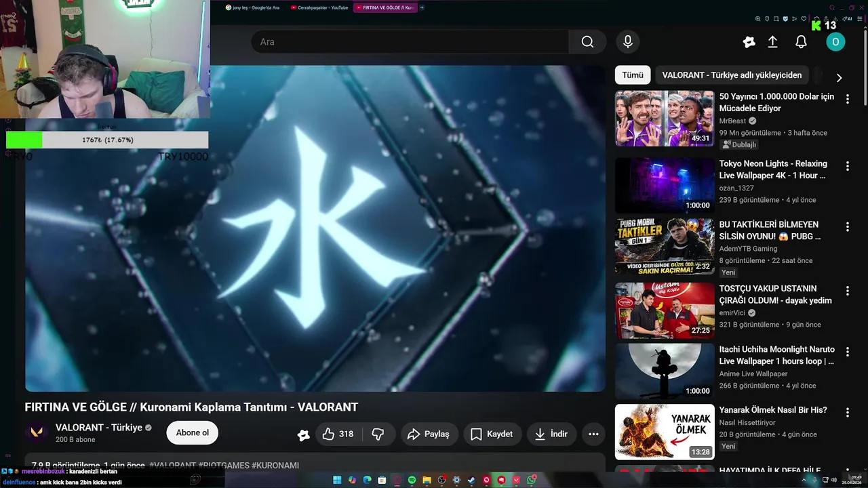Like the video with 318 likes
This screenshot has width=868, height=488.
[x=338, y=434]
